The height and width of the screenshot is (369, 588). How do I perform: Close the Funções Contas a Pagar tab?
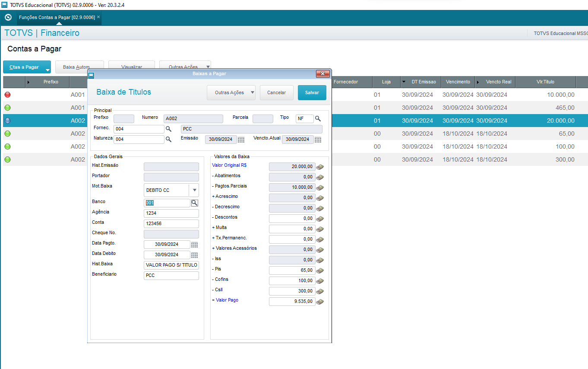(x=98, y=17)
